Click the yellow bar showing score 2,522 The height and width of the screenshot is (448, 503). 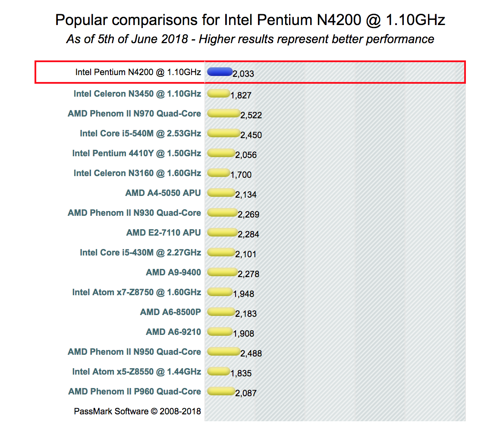tap(223, 113)
